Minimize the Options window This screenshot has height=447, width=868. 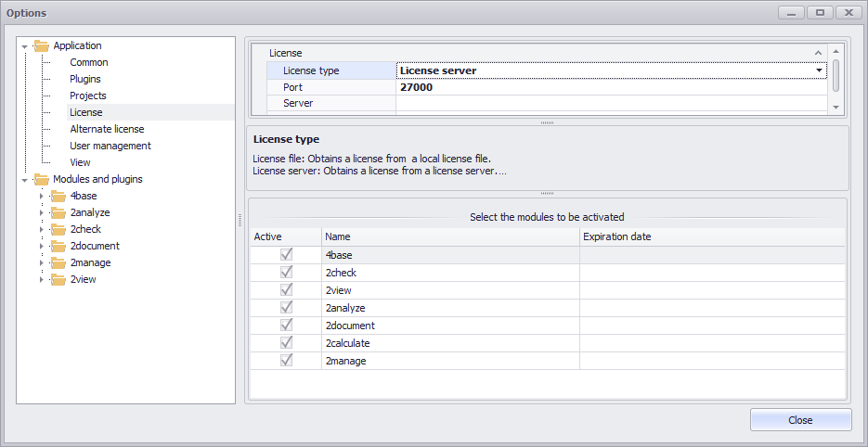click(x=792, y=13)
